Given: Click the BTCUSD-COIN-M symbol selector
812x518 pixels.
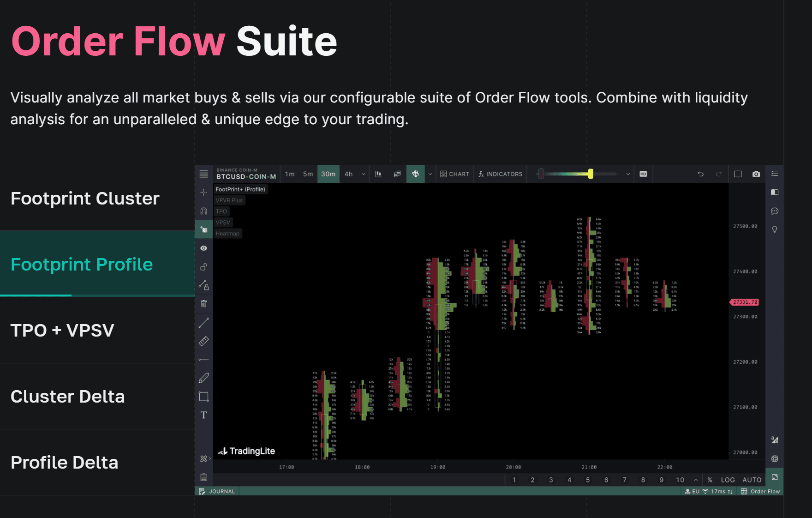Looking at the screenshot, I should point(246,174).
